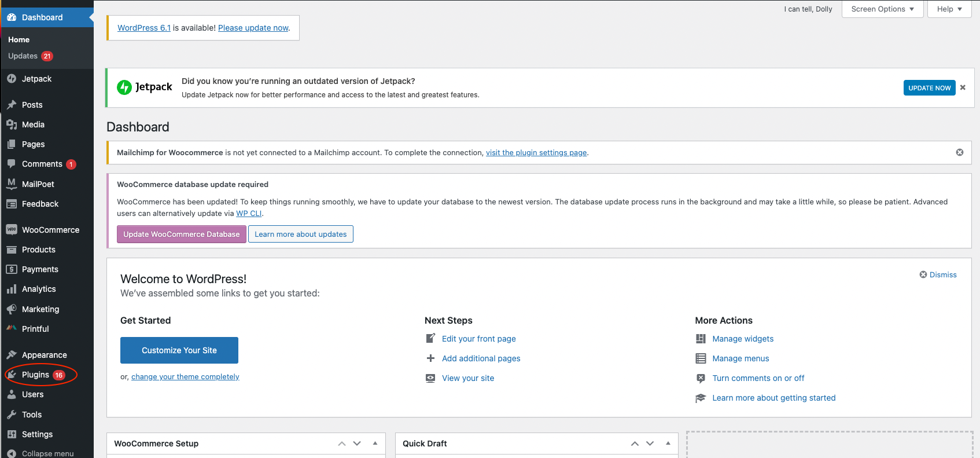Dismiss the Mailchimp for WooCommerce notice
The image size is (980, 458).
coord(960,152)
